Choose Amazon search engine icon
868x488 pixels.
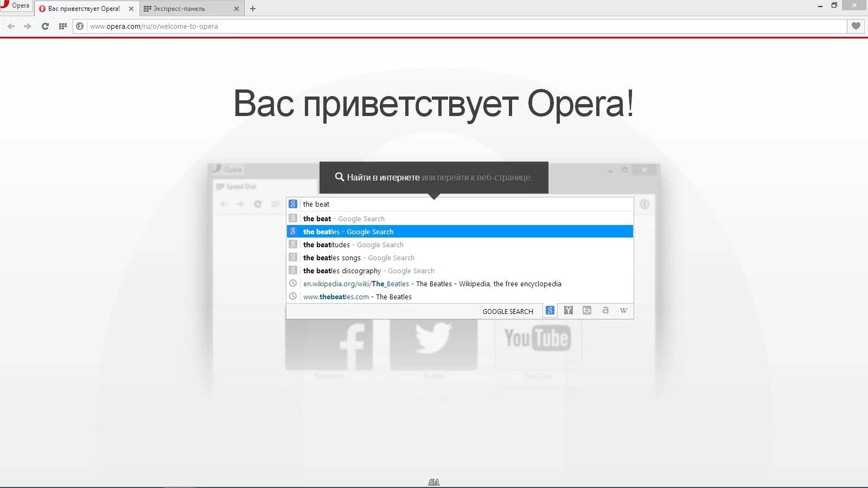click(x=605, y=311)
